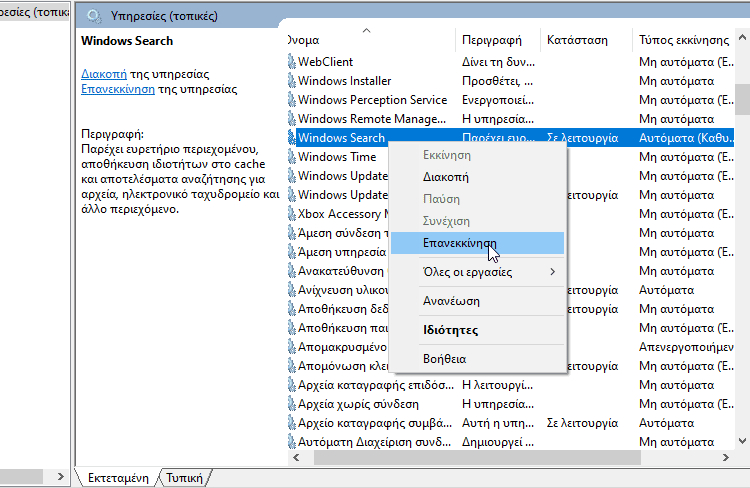
Task: Click the horizontal scrollbar left arrow
Action: [297, 458]
